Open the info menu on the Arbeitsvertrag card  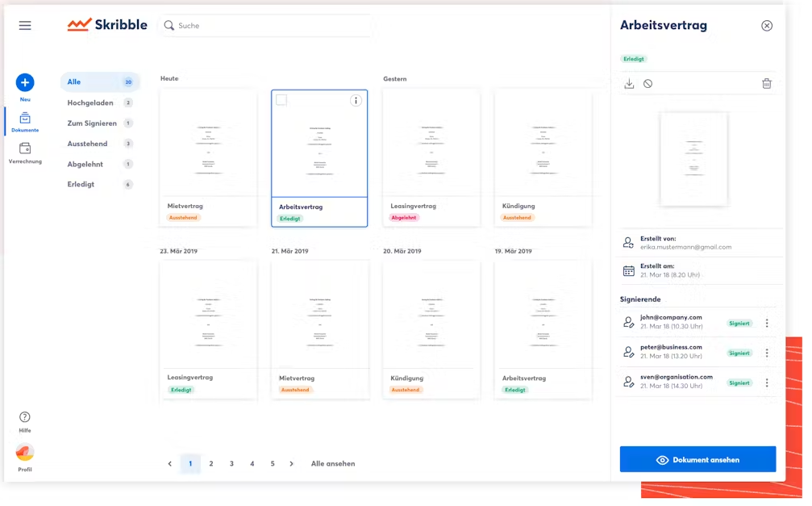356,101
